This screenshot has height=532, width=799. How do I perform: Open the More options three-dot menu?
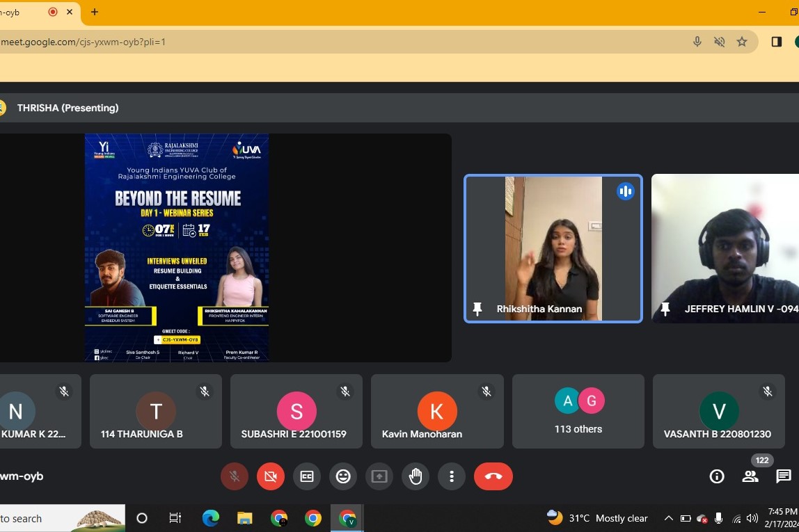tap(452, 476)
